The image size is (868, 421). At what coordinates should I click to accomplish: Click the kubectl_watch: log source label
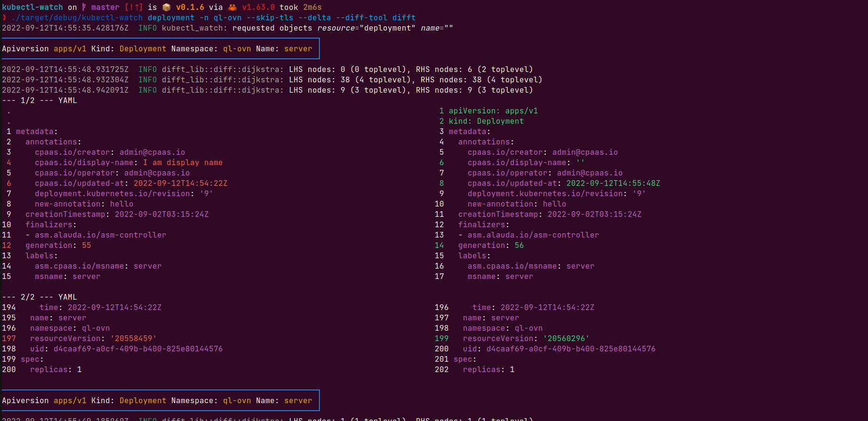coord(195,28)
